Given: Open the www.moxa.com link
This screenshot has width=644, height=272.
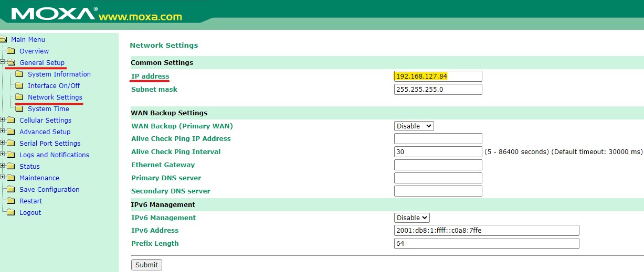Looking at the screenshot, I should coord(140,17).
